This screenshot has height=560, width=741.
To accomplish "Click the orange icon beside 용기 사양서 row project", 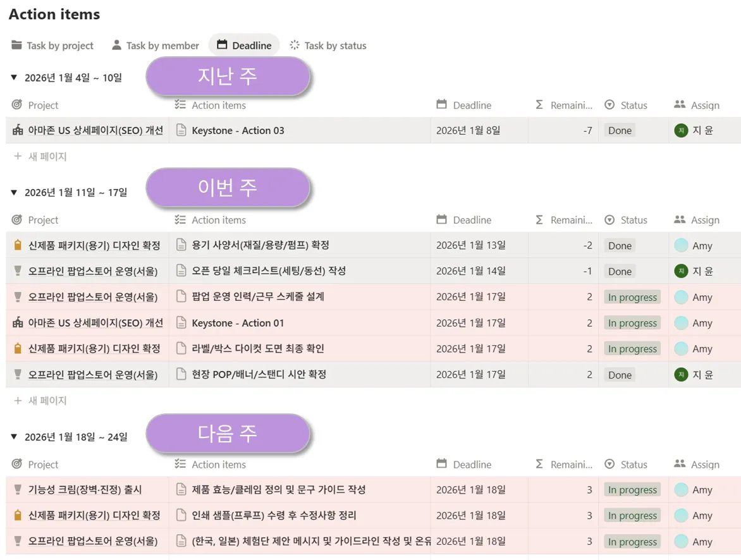I will pyautogui.click(x=18, y=245).
